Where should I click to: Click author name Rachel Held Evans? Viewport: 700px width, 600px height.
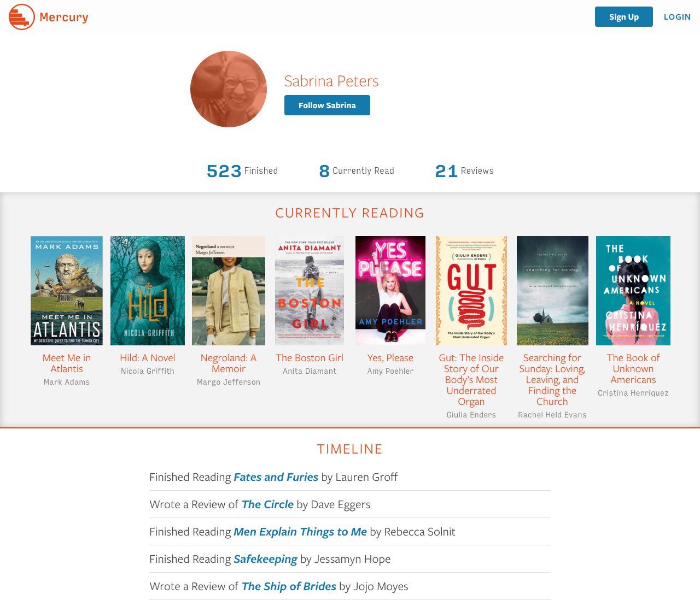pyautogui.click(x=552, y=415)
